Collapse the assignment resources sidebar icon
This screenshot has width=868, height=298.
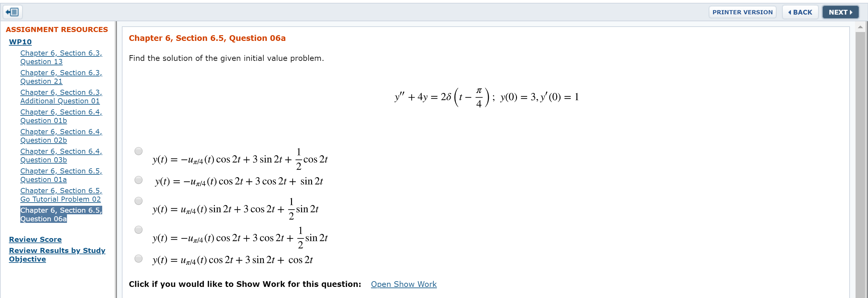point(13,12)
